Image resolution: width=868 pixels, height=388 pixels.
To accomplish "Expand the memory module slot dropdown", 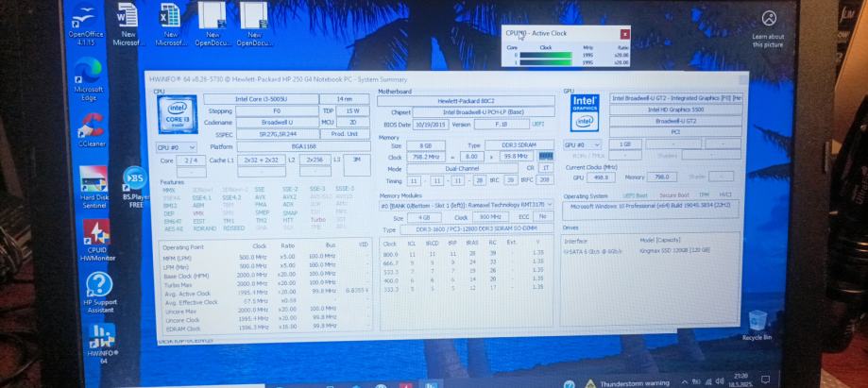I will [466, 206].
